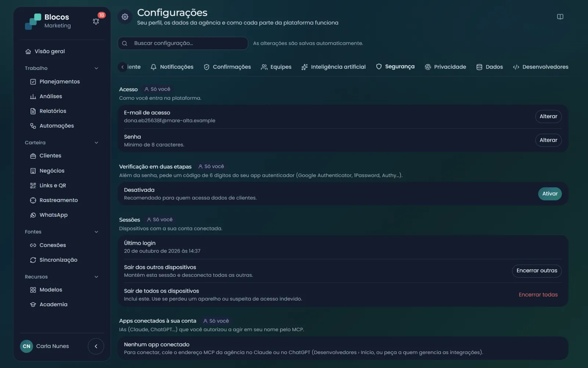Click the Rastreamento crosshair icon
The height and width of the screenshot is (368, 588).
(x=33, y=200)
